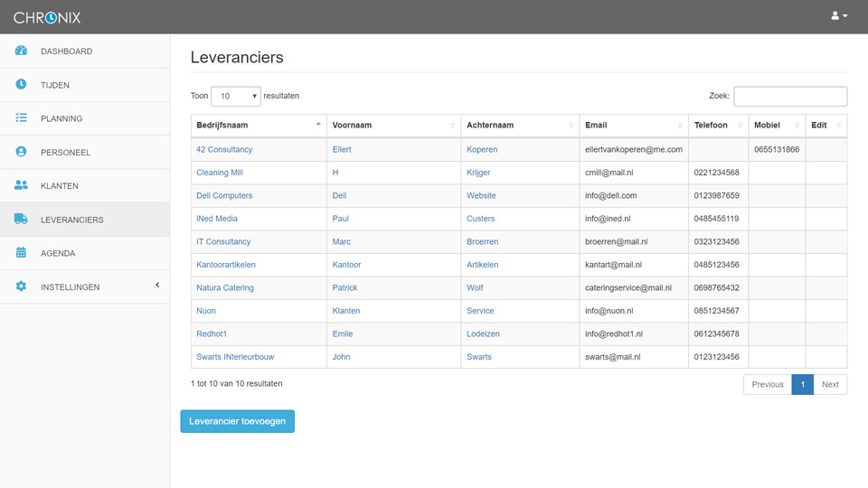868x488 pixels.
Task: Open Dell Computers supplier link
Action: click(224, 195)
